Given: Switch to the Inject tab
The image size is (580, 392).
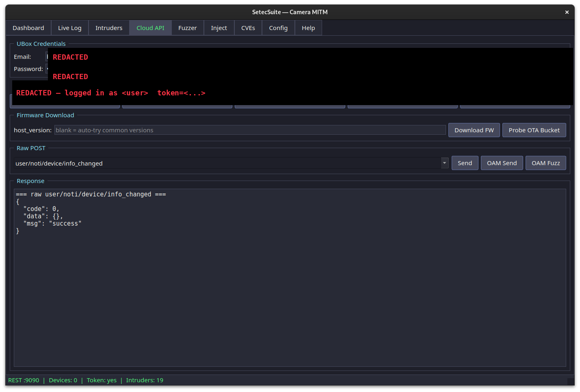Looking at the screenshot, I should [x=219, y=28].
